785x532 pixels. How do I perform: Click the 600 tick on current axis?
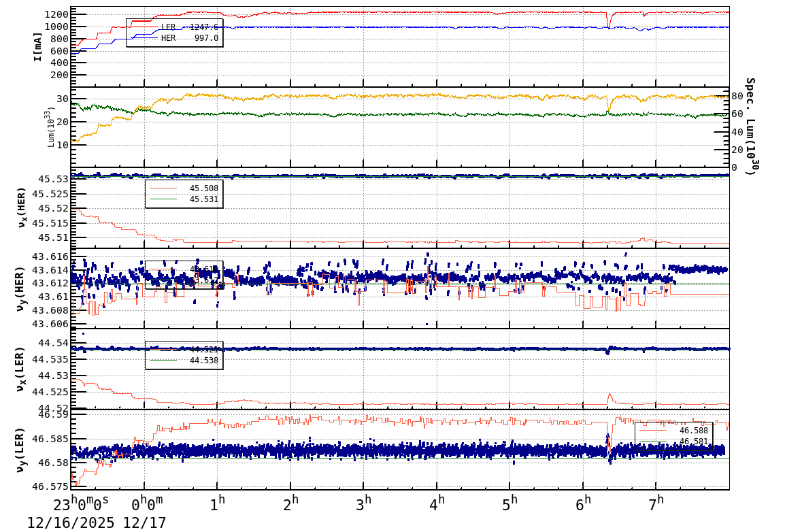pyautogui.click(x=60, y=50)
